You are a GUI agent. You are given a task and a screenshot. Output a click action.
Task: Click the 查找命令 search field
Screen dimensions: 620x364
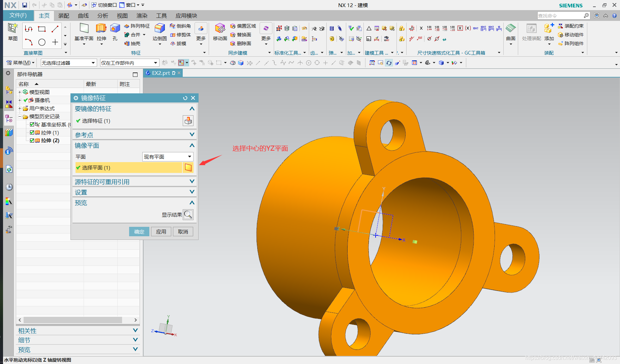point(561,16)
